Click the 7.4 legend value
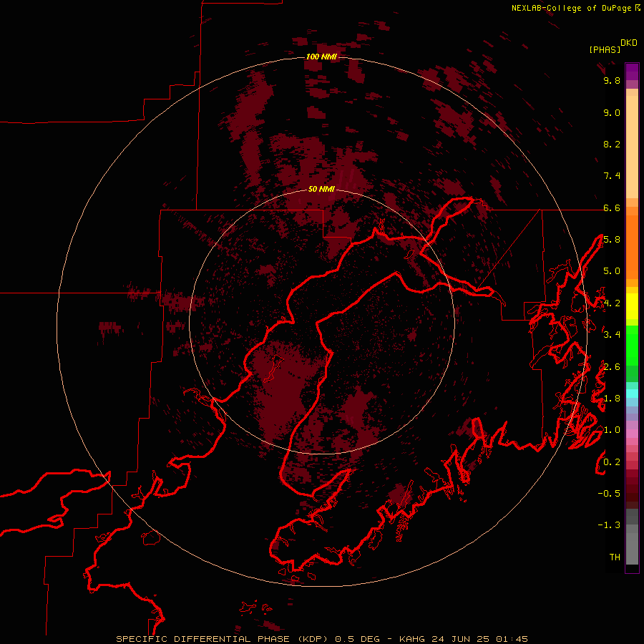The height and width of the screenshot is (644, 644). [x=612, y=176]
